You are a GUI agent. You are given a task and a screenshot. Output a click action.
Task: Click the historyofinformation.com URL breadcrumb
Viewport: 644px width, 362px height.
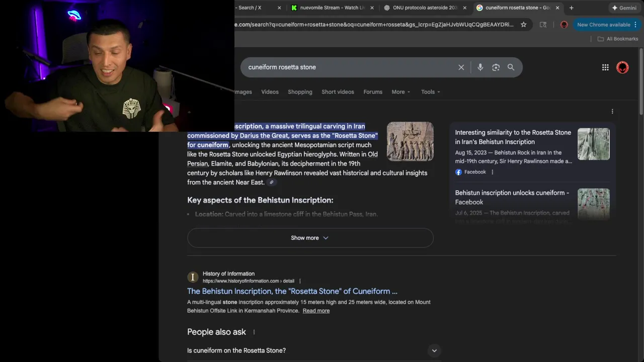(x=248, y=281)
